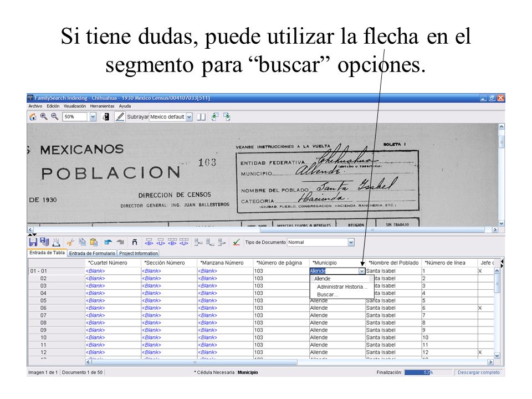Screen dimensions: 532x399
Task: Open the Tipo de Documento dropdown
Action: (x=351, y=242)
